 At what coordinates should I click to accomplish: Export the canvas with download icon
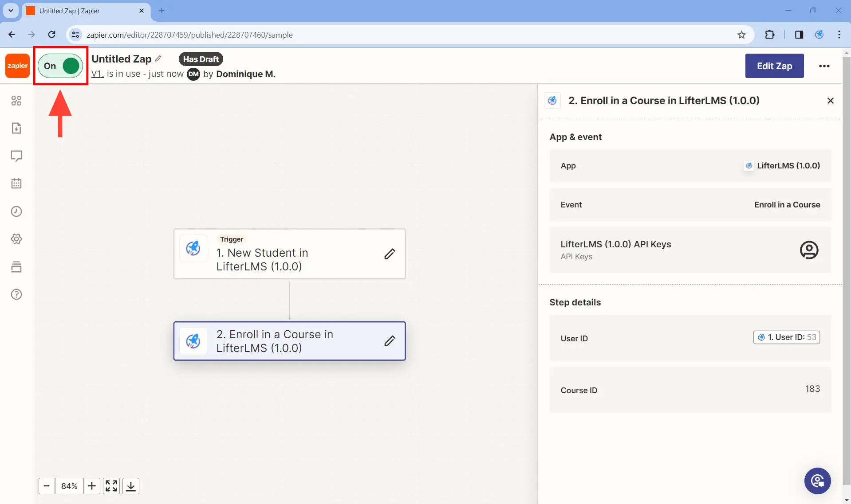pos(131,486)
